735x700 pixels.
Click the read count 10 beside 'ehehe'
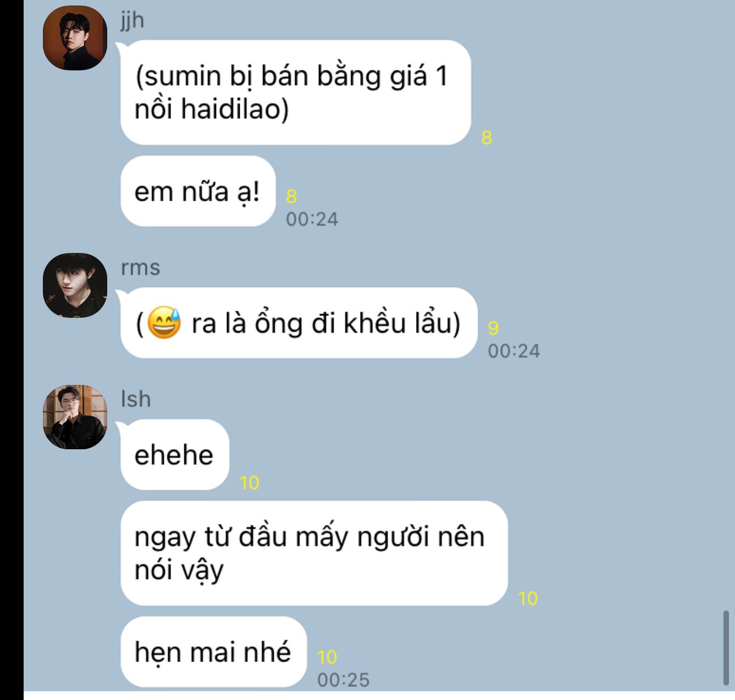coord(249,483)
